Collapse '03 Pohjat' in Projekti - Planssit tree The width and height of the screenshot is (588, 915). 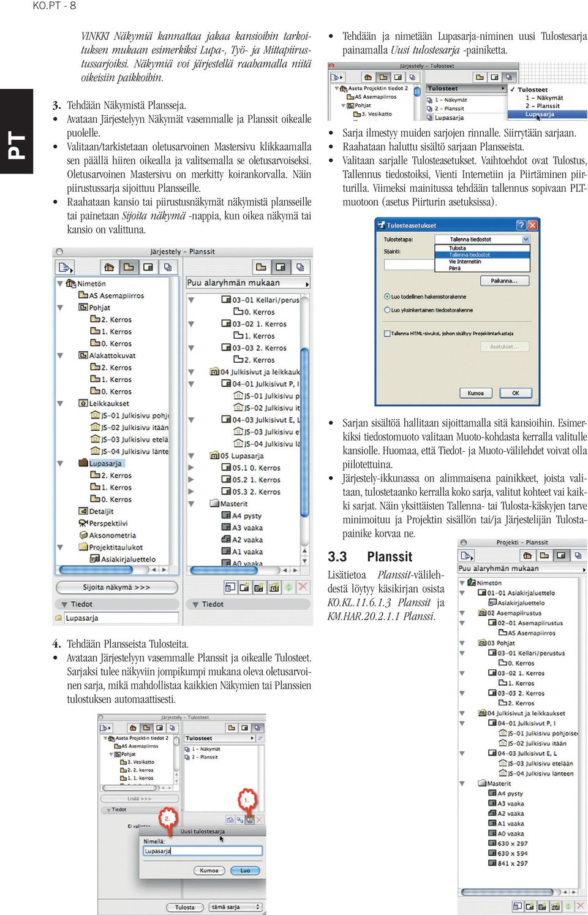pyautogui.click(x=462, y=644)
